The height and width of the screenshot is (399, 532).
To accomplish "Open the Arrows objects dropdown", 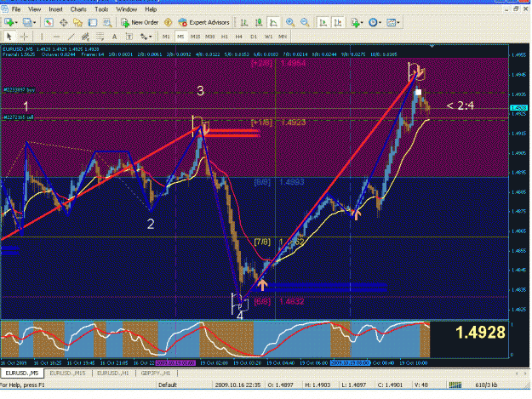I will tap(146, 37).
